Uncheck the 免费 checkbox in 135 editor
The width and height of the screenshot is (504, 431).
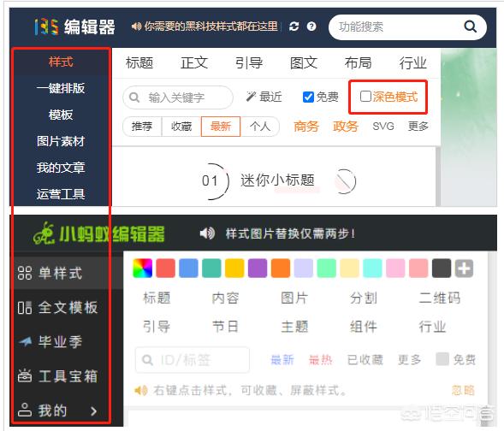[x=308, y=97]
